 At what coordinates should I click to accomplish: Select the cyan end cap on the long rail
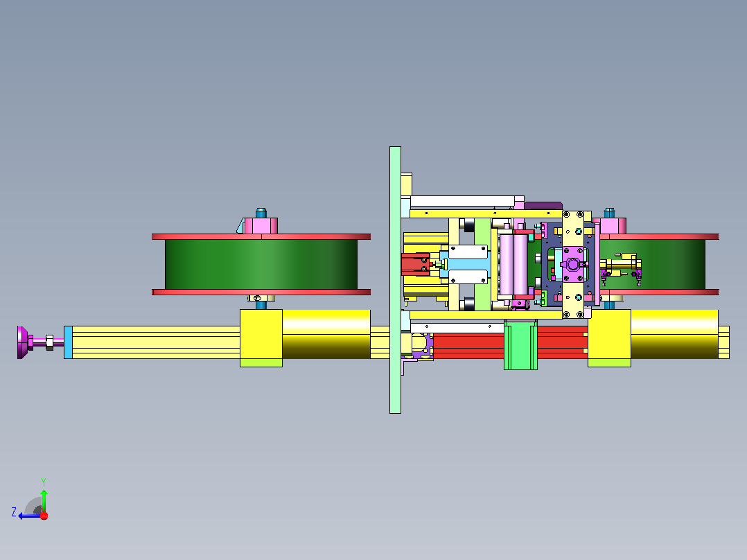[x=68, y=342]
